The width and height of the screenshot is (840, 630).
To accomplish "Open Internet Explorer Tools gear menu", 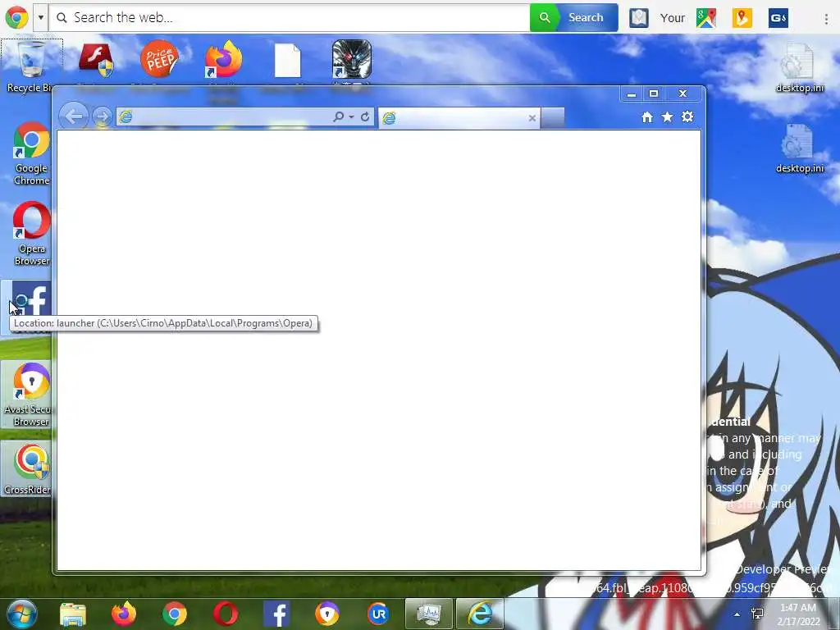I will [687, 116].
